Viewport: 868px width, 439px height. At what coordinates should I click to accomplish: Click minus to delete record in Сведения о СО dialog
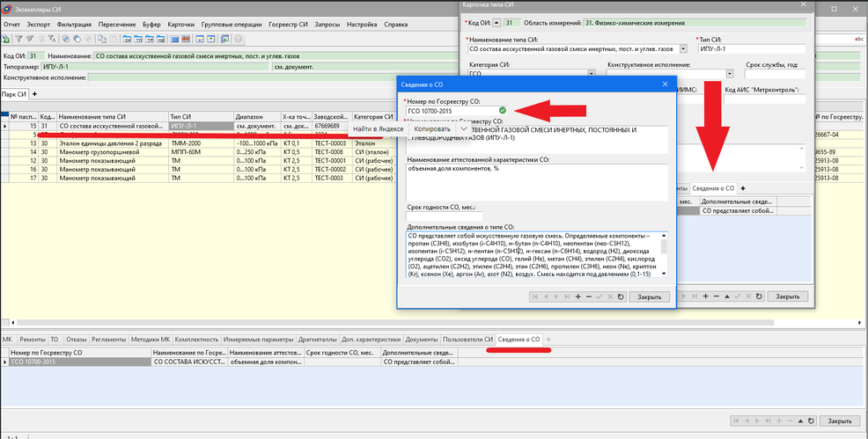point(588,296)
